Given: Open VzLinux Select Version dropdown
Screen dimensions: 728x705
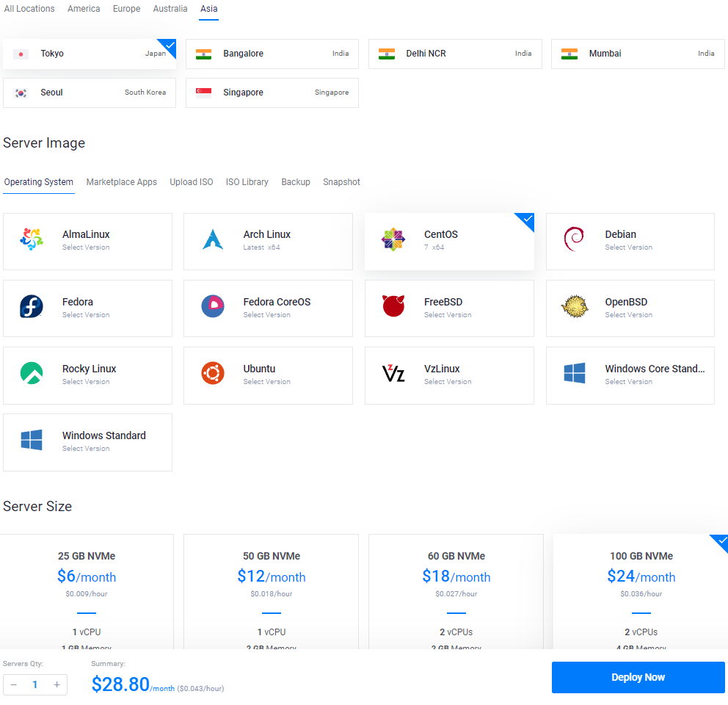Looking at the screenshot, I should pos(448,382).
